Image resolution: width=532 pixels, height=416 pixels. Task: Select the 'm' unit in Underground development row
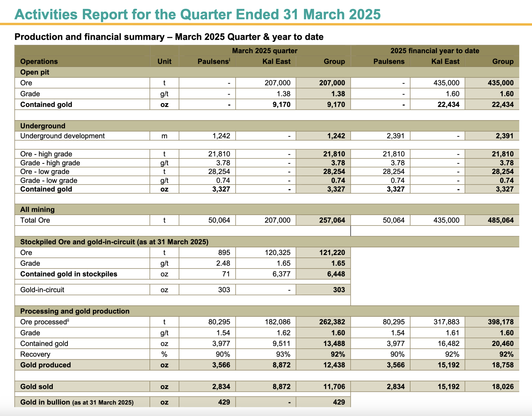(x=164, y=136)
